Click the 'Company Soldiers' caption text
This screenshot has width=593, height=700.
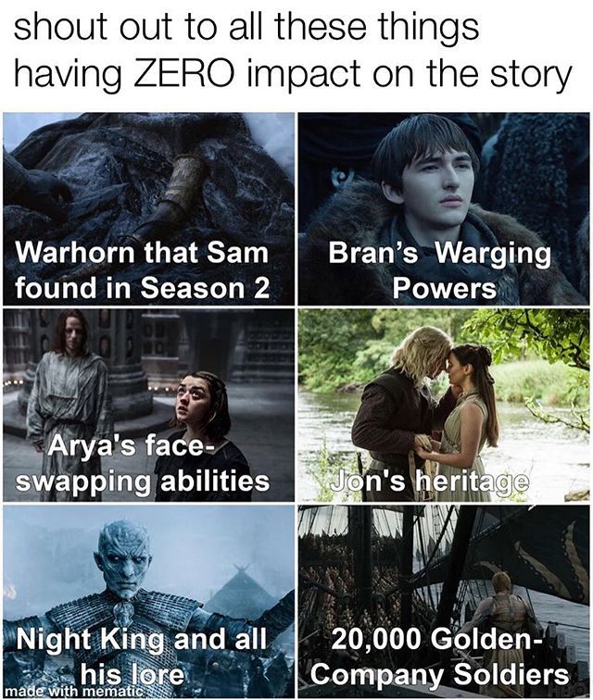pyautogui.click(x=440, y=676)
